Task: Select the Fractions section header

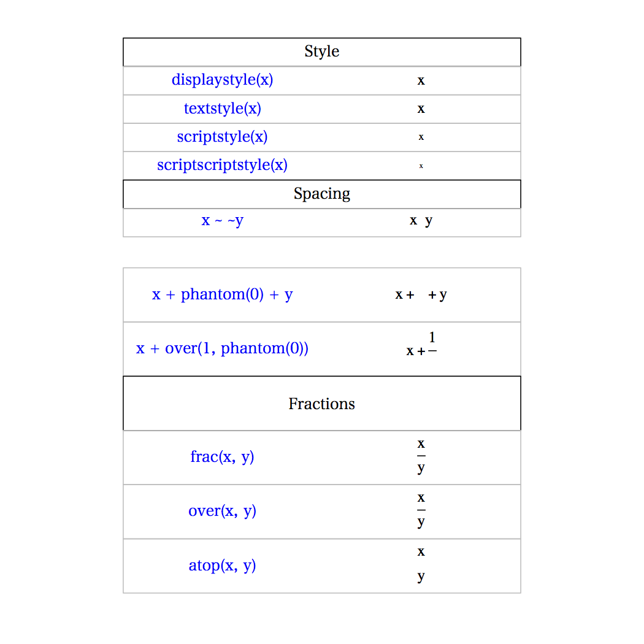Action: (x=321, y=404)
